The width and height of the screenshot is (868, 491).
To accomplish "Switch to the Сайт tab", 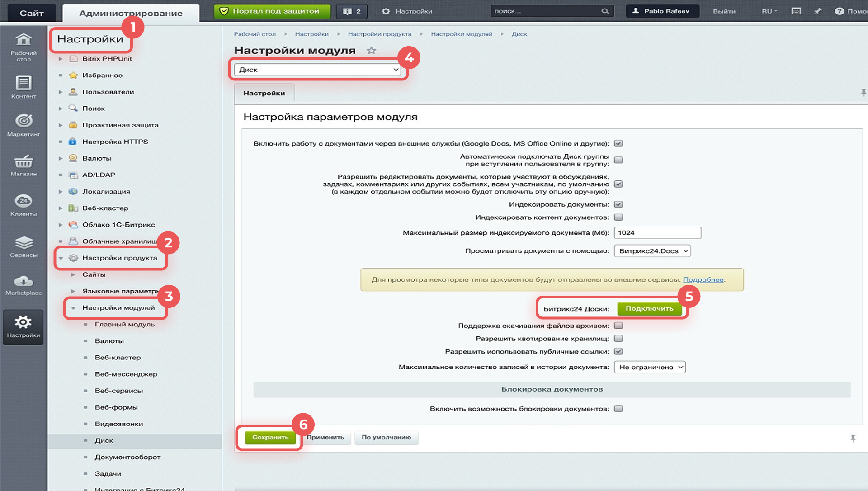I will tap(32, 13).
